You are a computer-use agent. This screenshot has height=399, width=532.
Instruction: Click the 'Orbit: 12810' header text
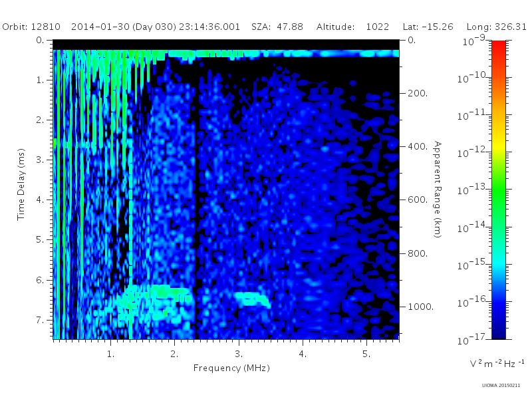[31, 27]
